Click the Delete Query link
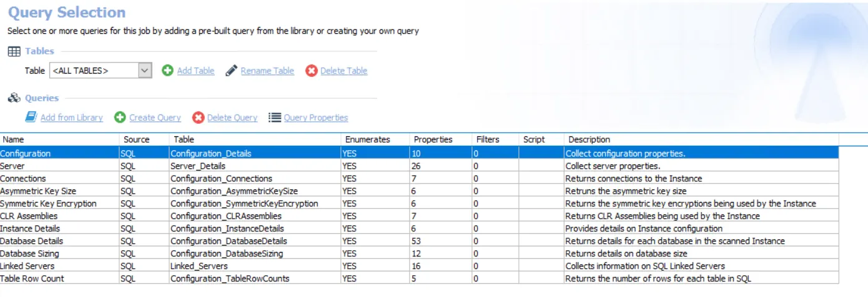 click(232, 117)
